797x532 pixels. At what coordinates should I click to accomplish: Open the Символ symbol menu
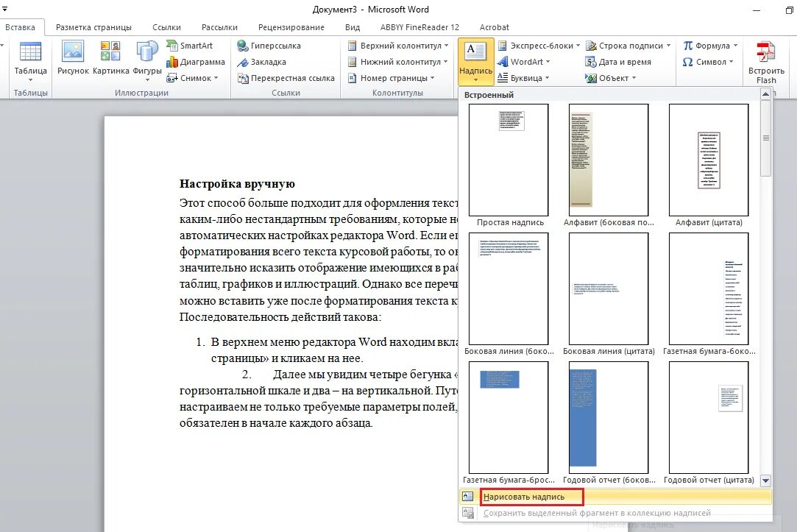[708, 62]
